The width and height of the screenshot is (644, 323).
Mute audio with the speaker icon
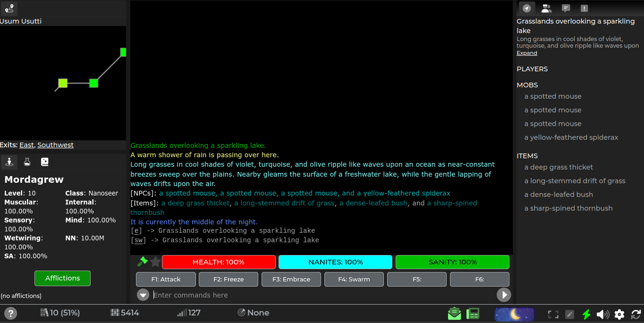tap(602, 313)
